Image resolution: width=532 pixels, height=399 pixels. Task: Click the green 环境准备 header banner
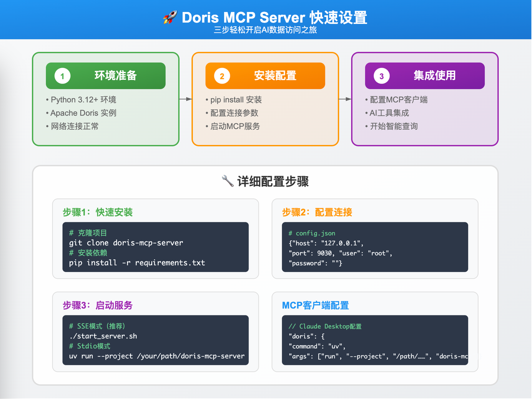coord(106,76)
